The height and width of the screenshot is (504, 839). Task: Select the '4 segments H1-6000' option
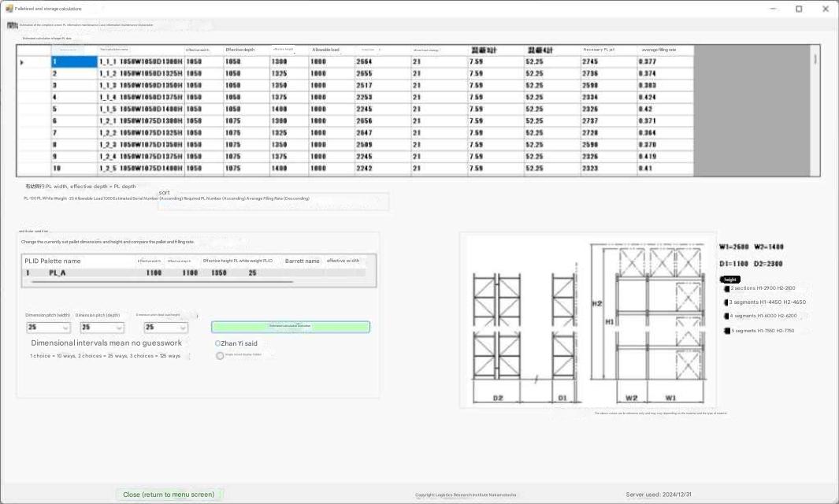[x=726, y=317]
